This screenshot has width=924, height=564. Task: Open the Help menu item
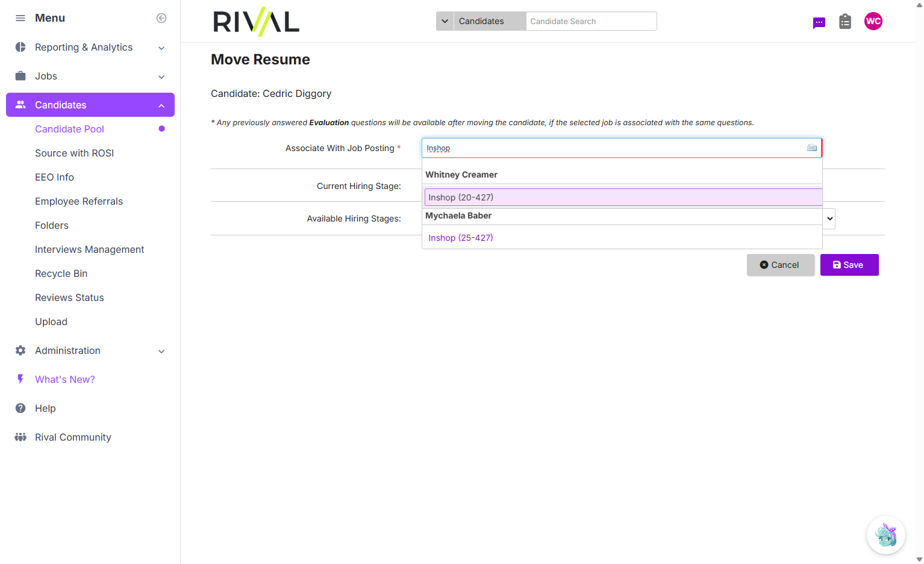tap(45, 408)
